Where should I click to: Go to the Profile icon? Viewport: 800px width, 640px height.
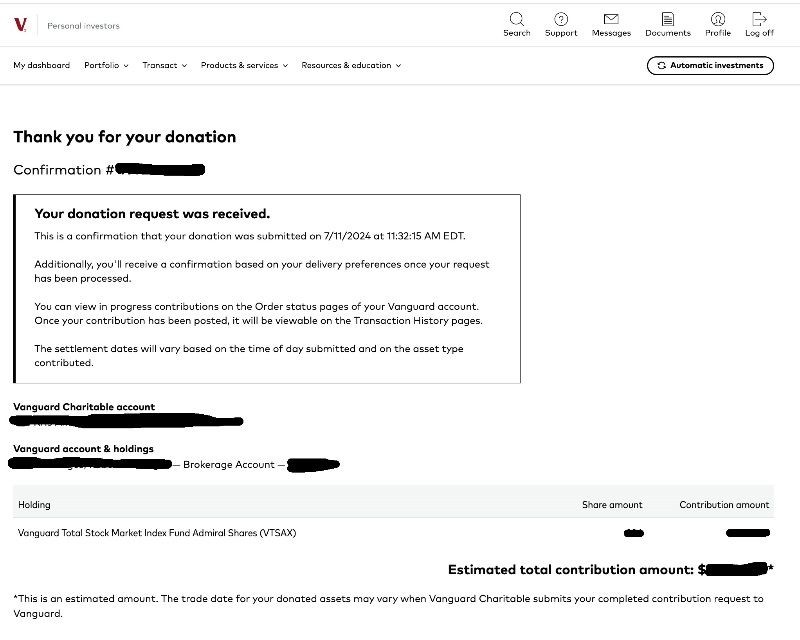[718, 19]
